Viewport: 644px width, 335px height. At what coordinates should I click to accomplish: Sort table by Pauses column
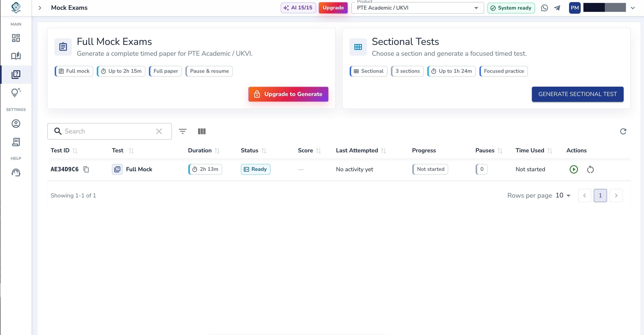[x=500, y=151]
